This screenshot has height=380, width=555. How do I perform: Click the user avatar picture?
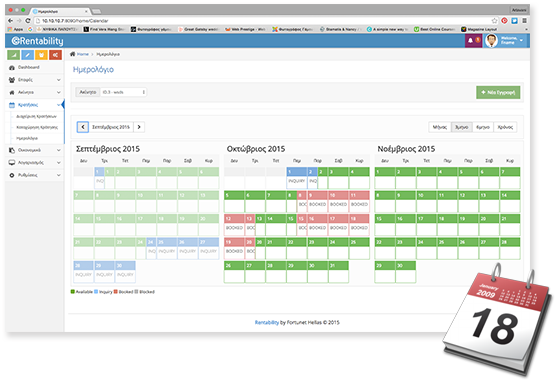click(491, 41)
